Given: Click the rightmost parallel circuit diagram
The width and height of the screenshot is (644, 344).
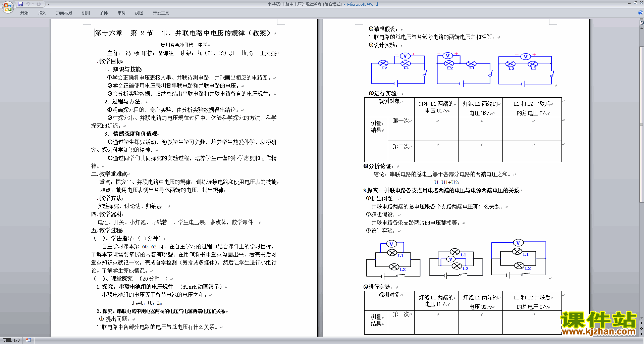Looking at the screenshot, I should pyautogui.click(x=519, y=259).
